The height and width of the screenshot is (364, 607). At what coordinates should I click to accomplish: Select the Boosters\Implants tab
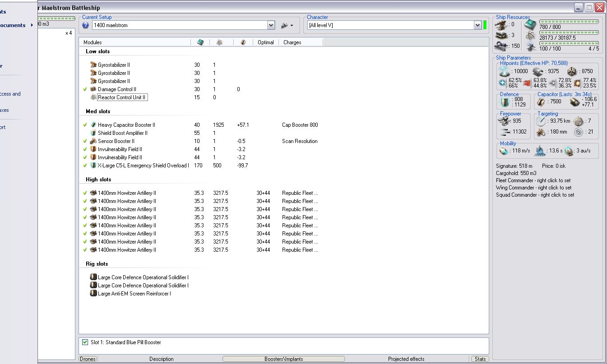coord(283,359)
